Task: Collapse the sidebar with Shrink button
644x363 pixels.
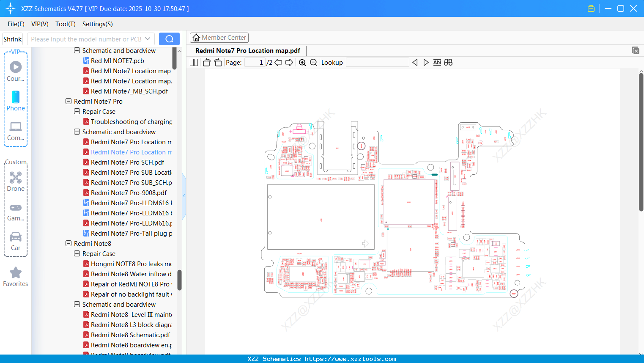Action: coord(13,39)
